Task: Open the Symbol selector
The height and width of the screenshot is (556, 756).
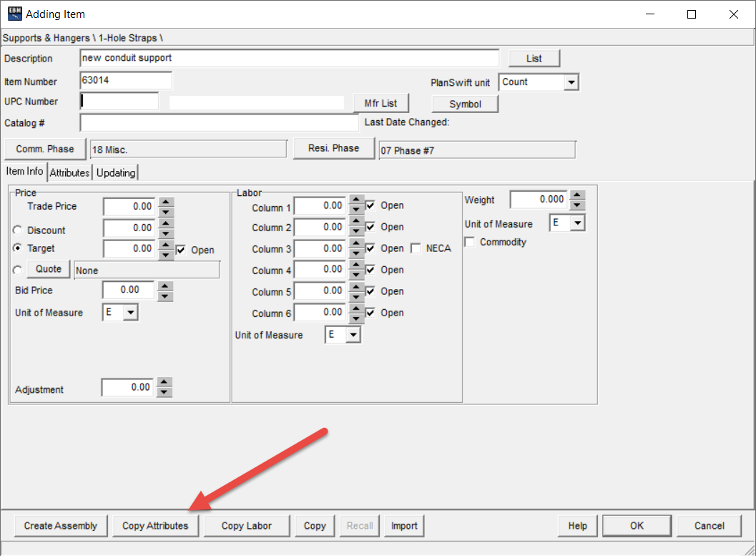Action: 464,104
